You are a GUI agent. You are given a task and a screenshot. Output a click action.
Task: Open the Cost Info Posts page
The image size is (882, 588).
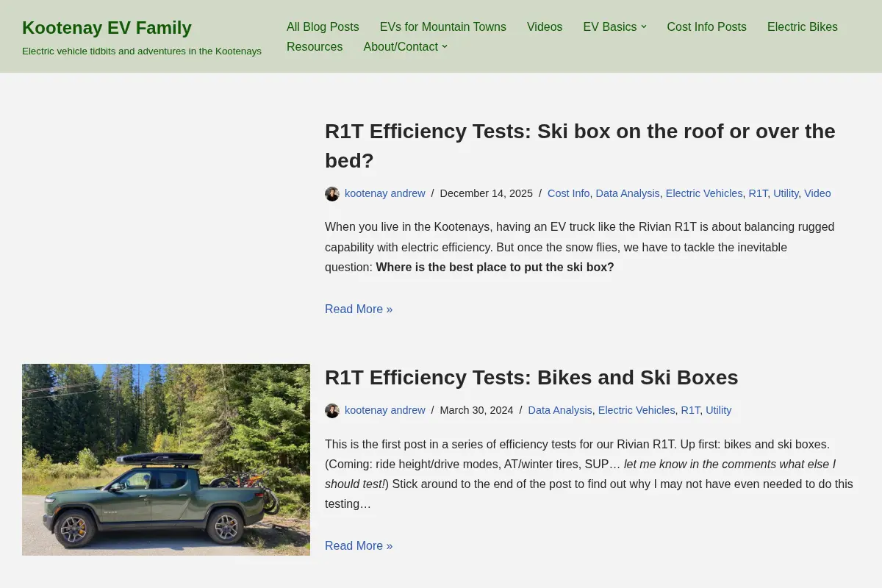[x=707, y=27]
